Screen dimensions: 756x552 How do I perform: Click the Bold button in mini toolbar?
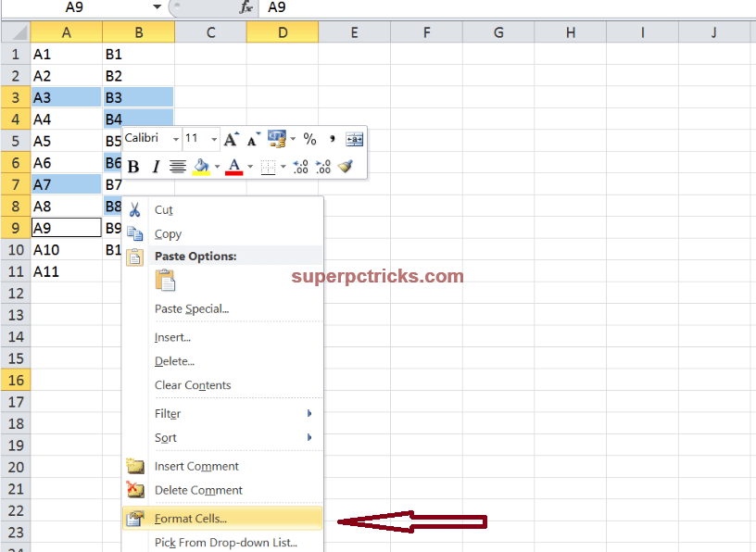[x=133, y=167]
